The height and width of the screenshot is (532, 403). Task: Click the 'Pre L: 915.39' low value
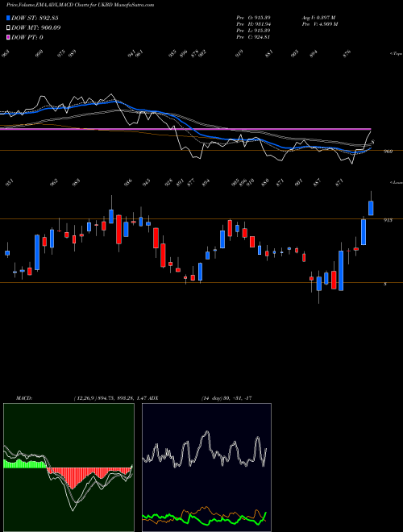coord(253,31)
